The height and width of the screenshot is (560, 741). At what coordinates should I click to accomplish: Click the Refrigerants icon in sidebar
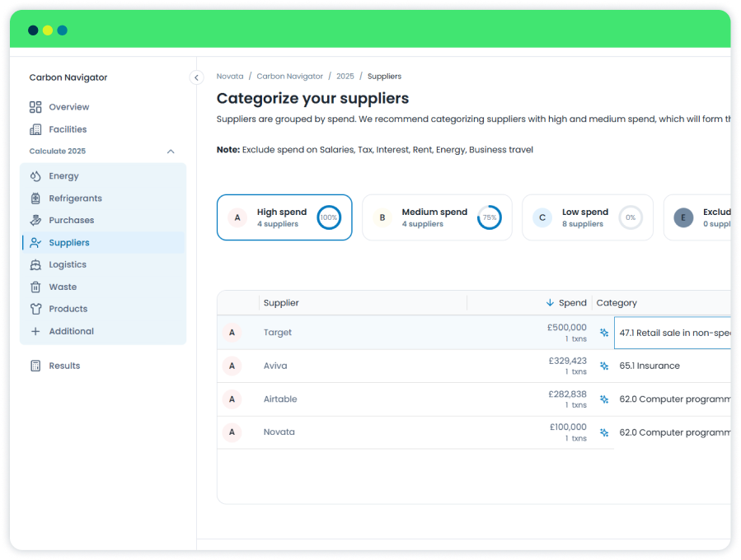click(35, 198)
